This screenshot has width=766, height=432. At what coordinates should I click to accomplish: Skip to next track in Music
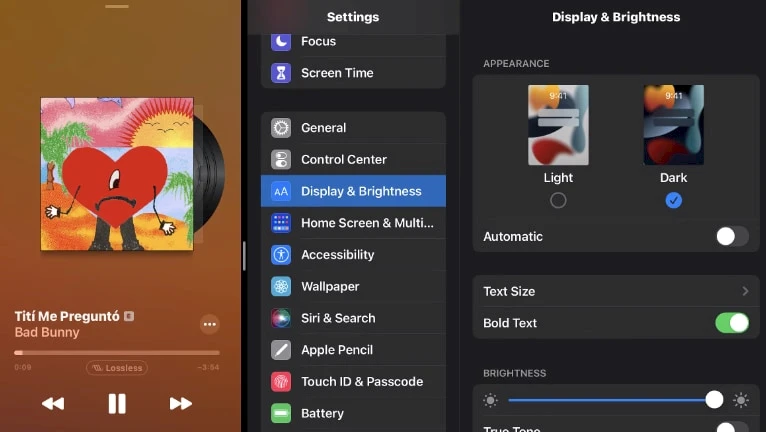point(181,404)
